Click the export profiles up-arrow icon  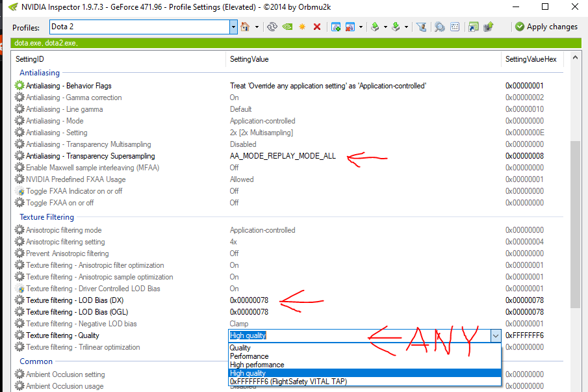(375, 27)
